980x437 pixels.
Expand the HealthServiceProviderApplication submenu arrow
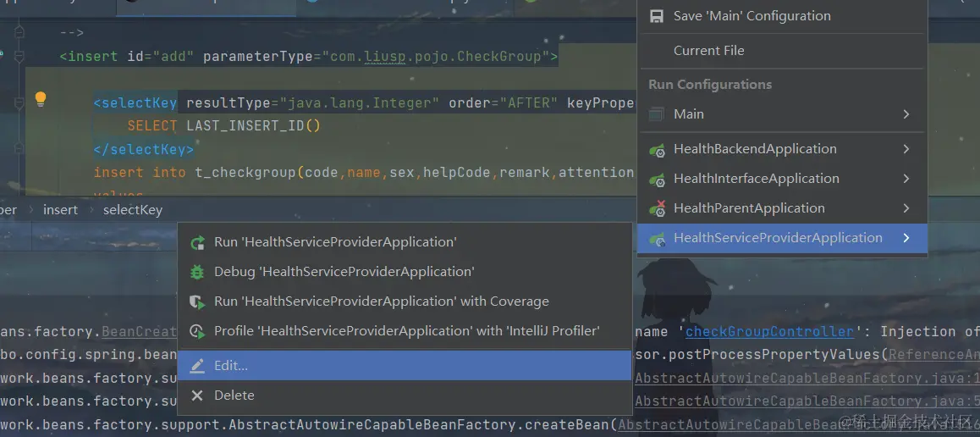(x=906, y=238)
